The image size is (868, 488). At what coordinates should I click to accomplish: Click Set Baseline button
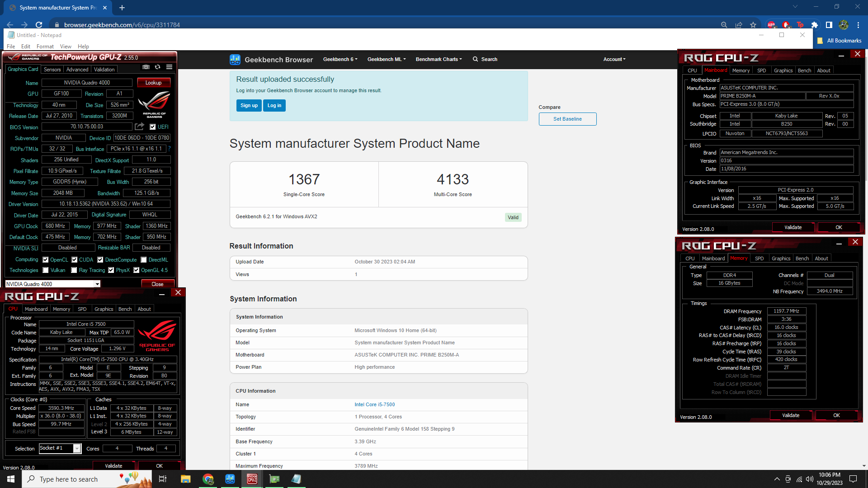pos(567,119)
